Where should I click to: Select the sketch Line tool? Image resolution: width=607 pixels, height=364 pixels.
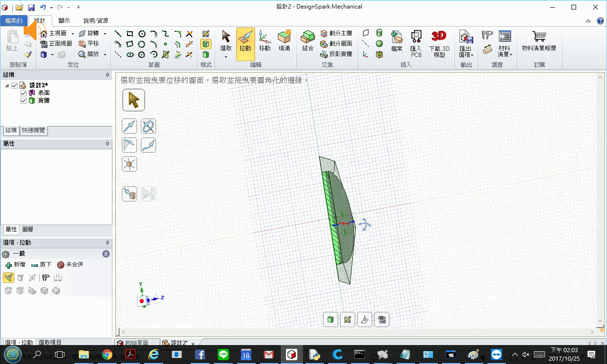point(118,34)
